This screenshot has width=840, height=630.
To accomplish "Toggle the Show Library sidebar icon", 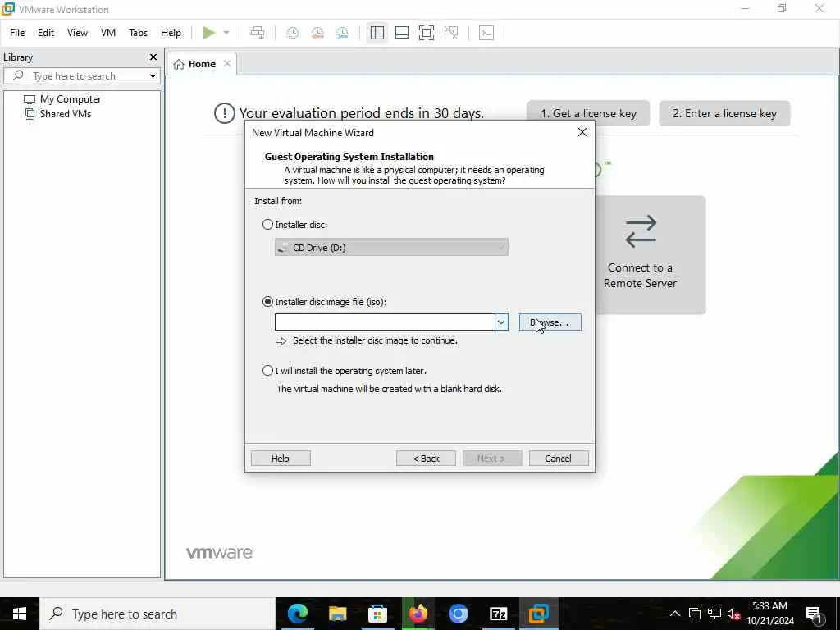I will (377, 33).
